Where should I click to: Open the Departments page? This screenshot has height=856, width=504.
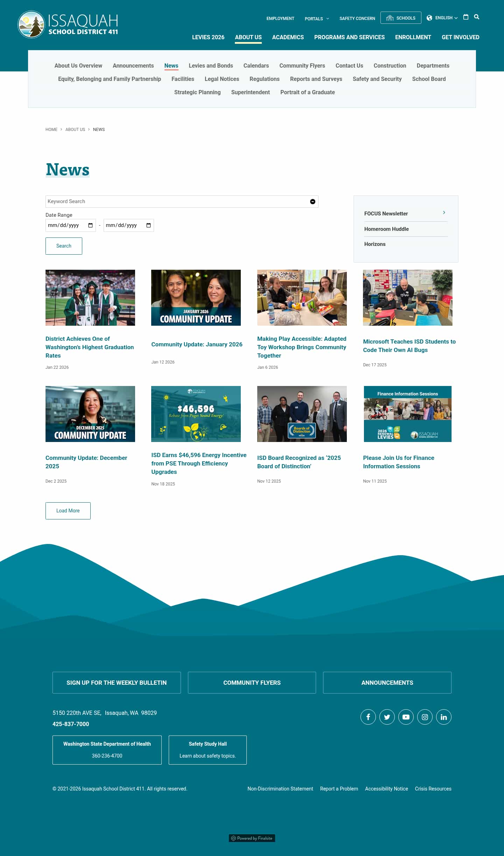[433, 65]
